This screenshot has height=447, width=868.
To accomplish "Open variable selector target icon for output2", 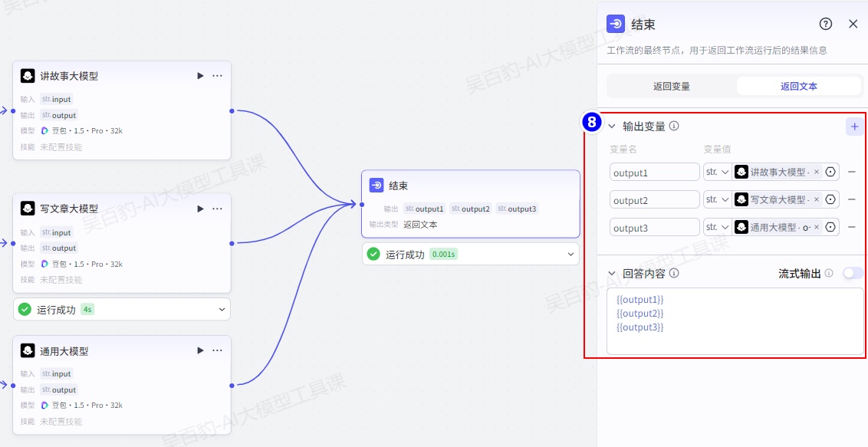I will pyautogui.click(x=830, y=199).
